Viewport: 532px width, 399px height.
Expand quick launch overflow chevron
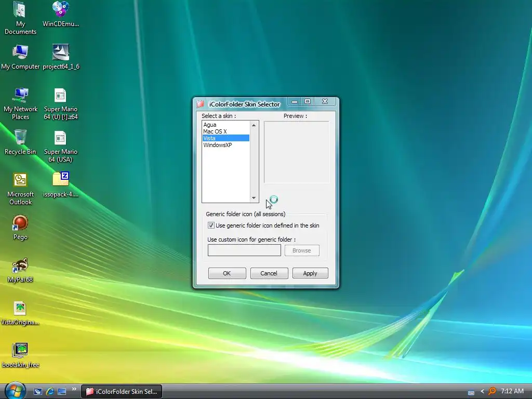74,389
